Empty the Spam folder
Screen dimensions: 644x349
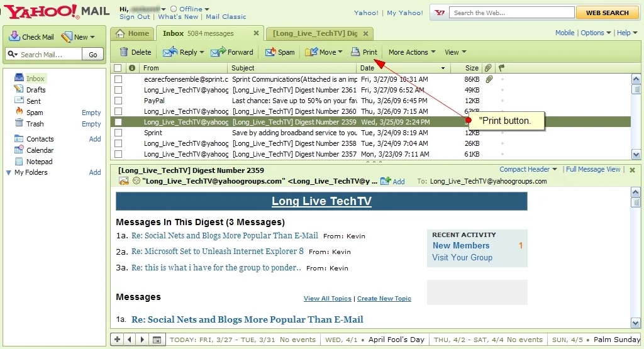coord(91,113)
